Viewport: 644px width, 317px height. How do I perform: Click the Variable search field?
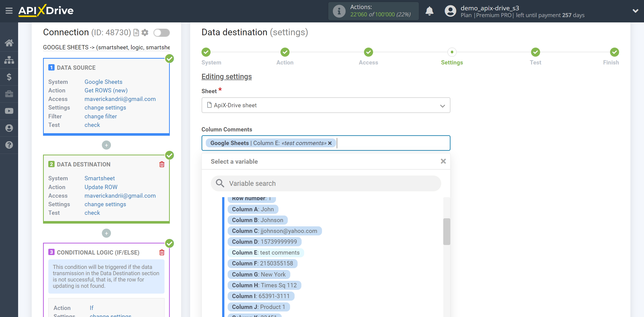[326, 183]
